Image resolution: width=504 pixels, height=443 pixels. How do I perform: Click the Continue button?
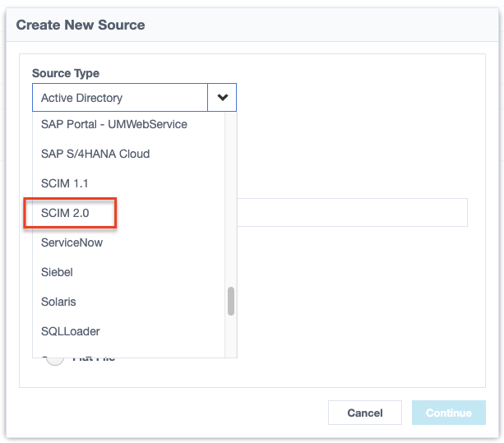click(448, 413)
